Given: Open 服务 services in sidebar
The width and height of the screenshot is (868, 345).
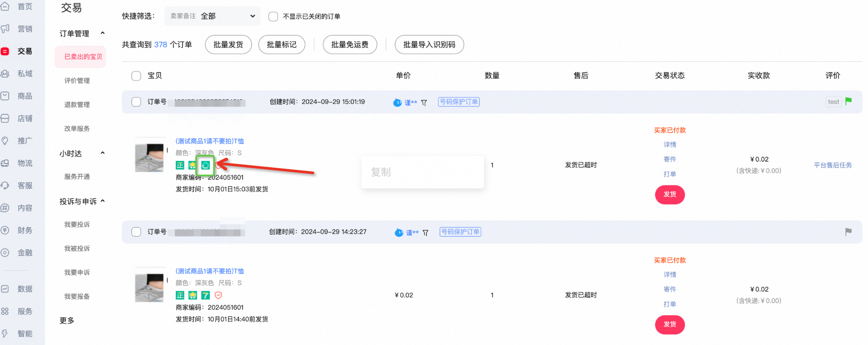Looking at the screenshot, I should pyautogui.click(x=17, y=311).
